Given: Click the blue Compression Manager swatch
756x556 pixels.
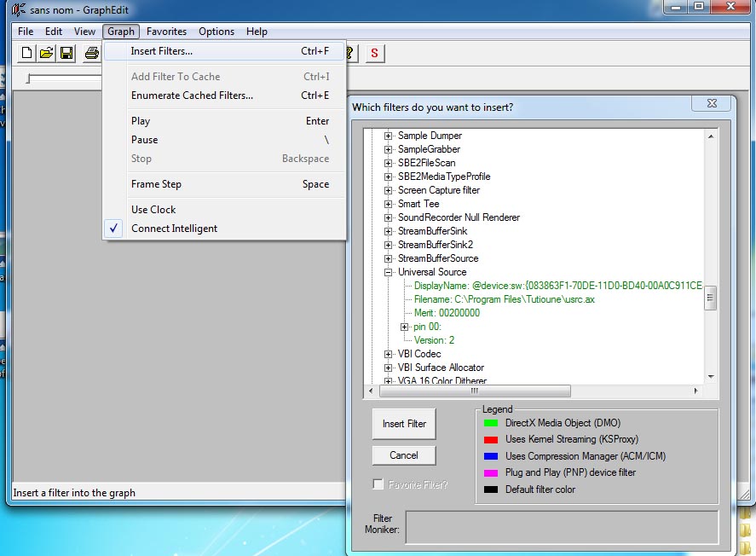Looking at the screenshot, I should click(491, 456).
